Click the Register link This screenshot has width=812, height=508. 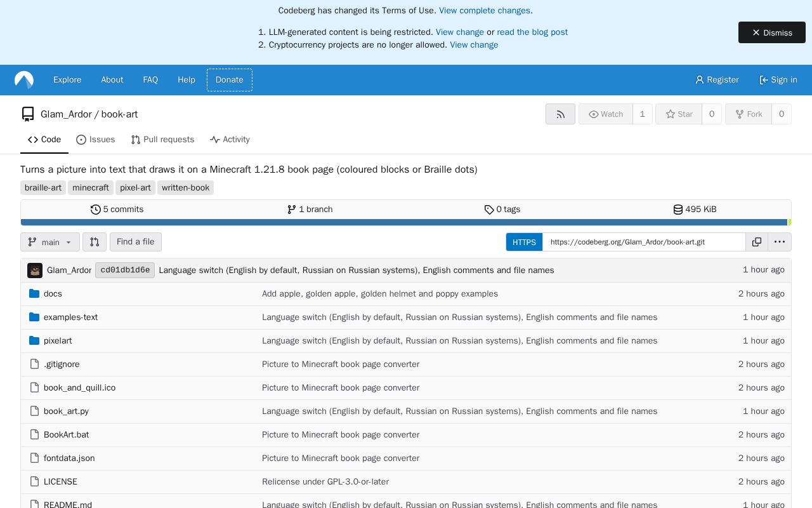pos(717,80)
